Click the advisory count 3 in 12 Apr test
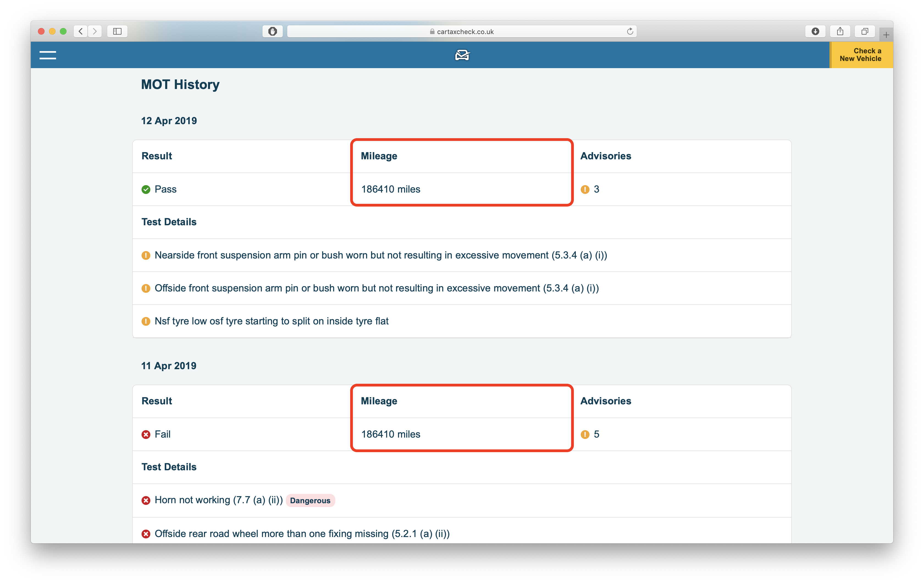 click(x=596, y=189)
